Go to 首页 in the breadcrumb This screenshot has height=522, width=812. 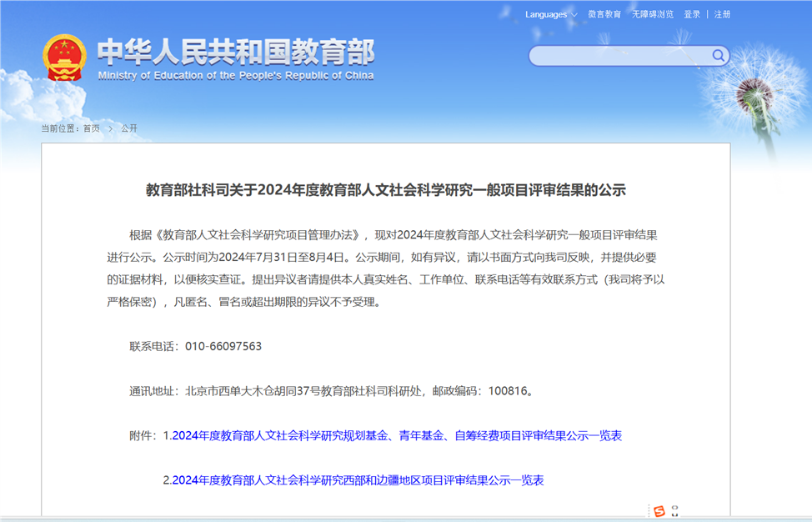pyautogui.click(x=91, y=128)
